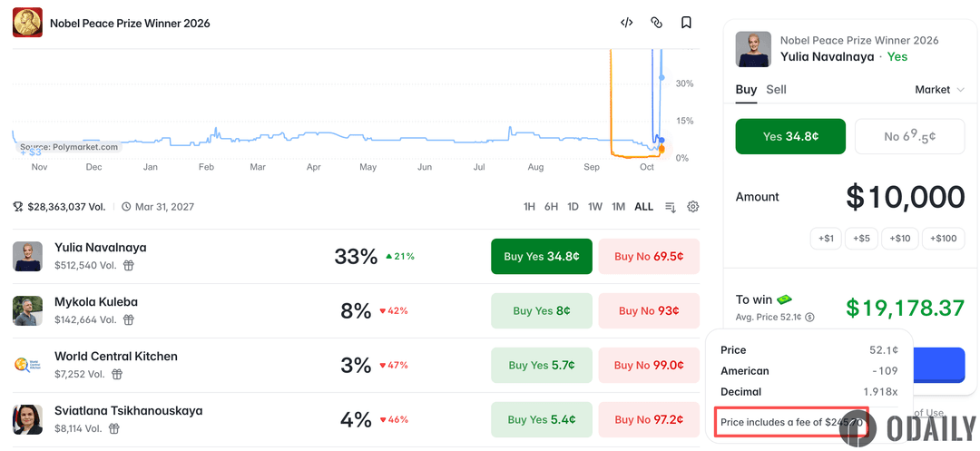Click Mykola Kuleba's avatar
The width and height of the screenshot is (980, 451).
click(x=27, y=310)
